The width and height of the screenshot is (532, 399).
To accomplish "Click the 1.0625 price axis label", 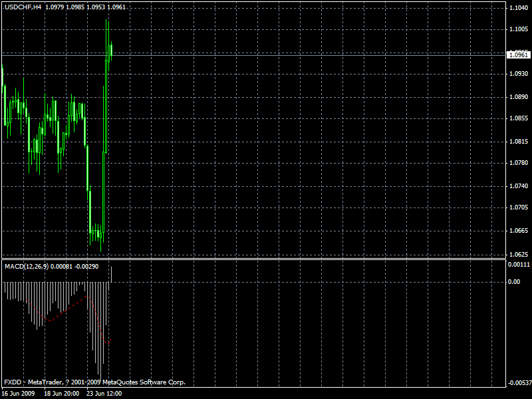I will pyautogui.click(x=519, y=255).
